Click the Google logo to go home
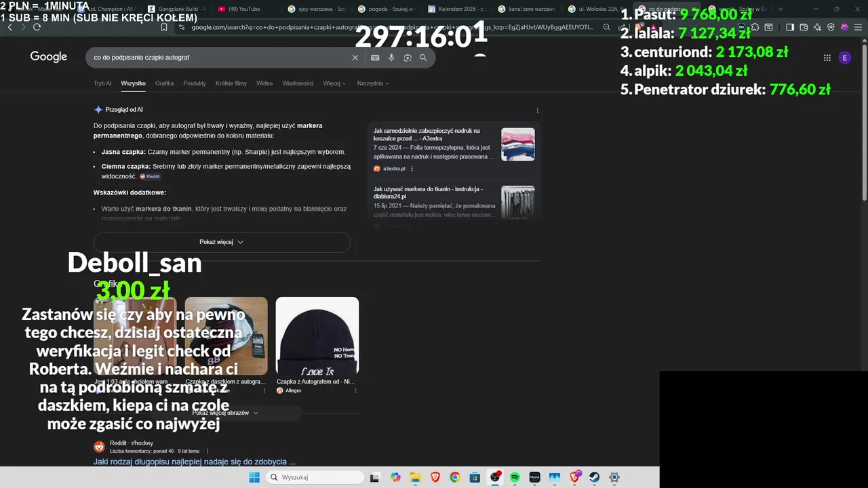Viewport: 868px width, 488px height. [x=48, y=57]
